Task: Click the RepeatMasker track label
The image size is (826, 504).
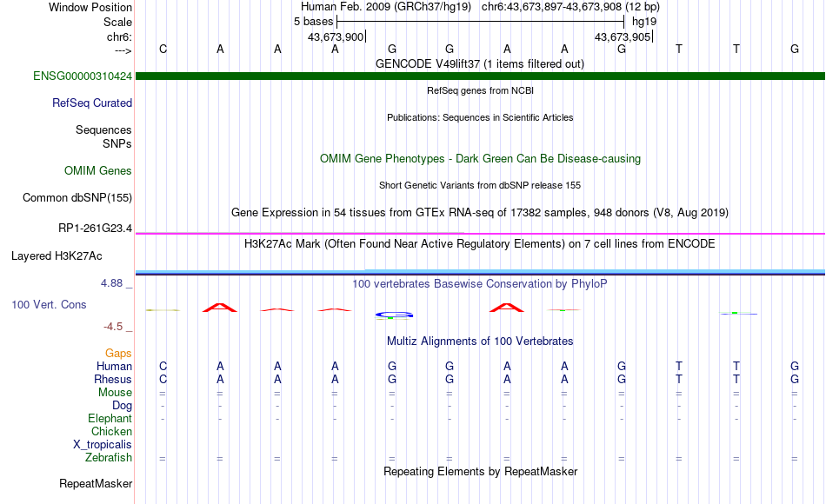Action: point(96,483)
